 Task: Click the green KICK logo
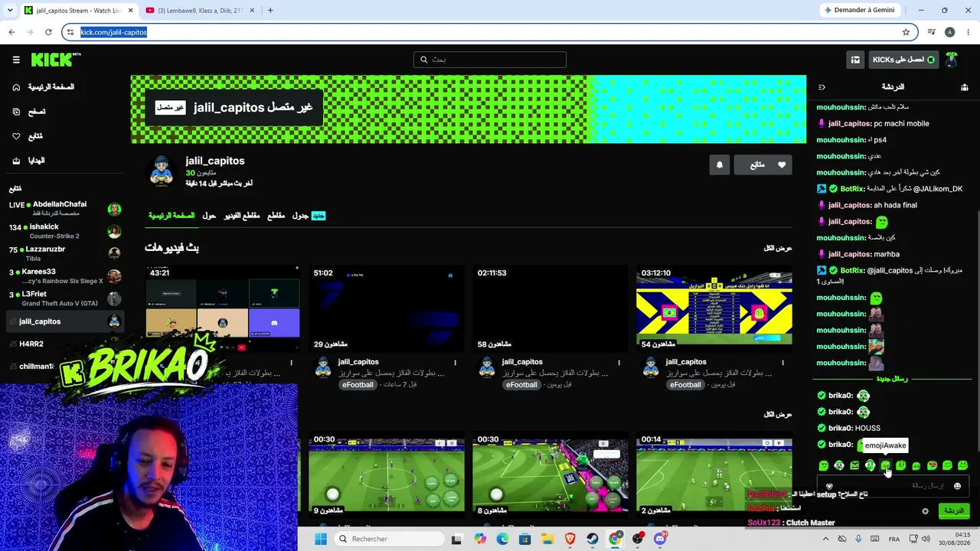[56, 60]
